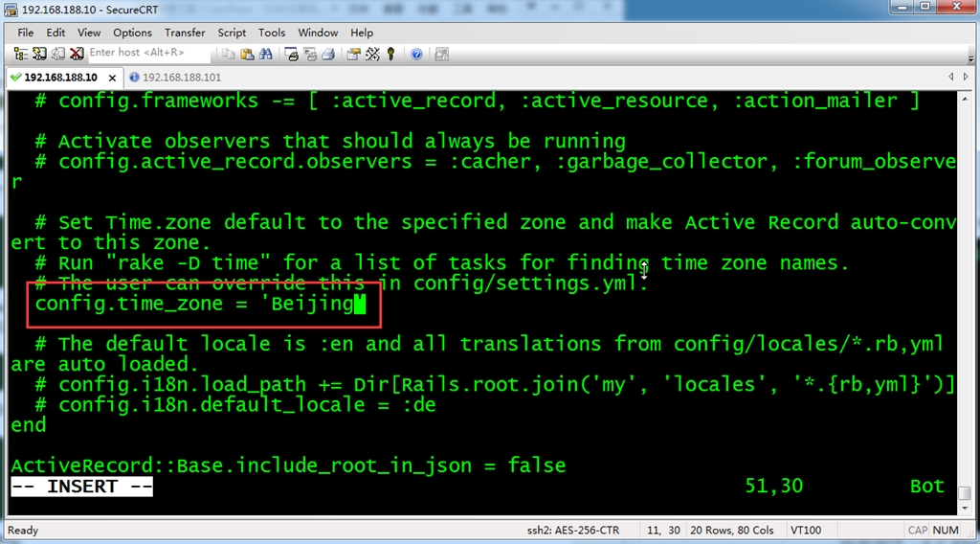
Task: Click the 'Run "rake -D time"' comment line
Action: [x=442, y=263]
